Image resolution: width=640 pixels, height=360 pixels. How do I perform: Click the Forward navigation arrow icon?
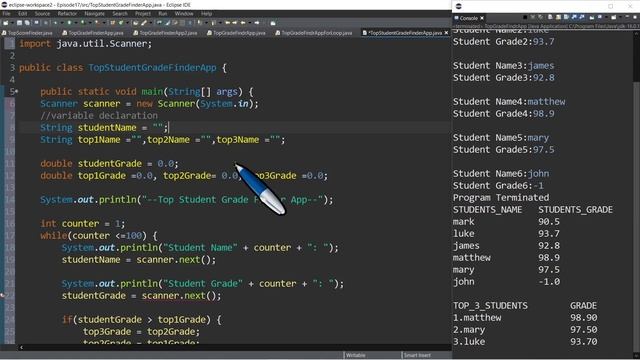pos(257,23)
